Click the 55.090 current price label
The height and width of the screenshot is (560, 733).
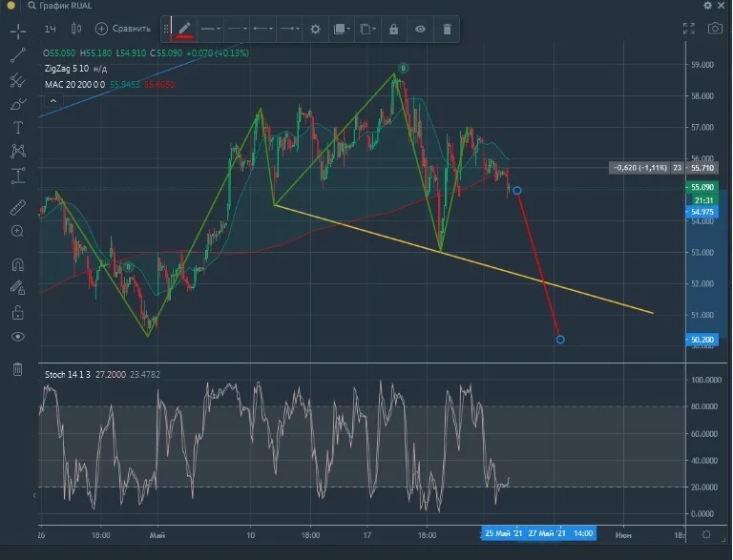702,187
